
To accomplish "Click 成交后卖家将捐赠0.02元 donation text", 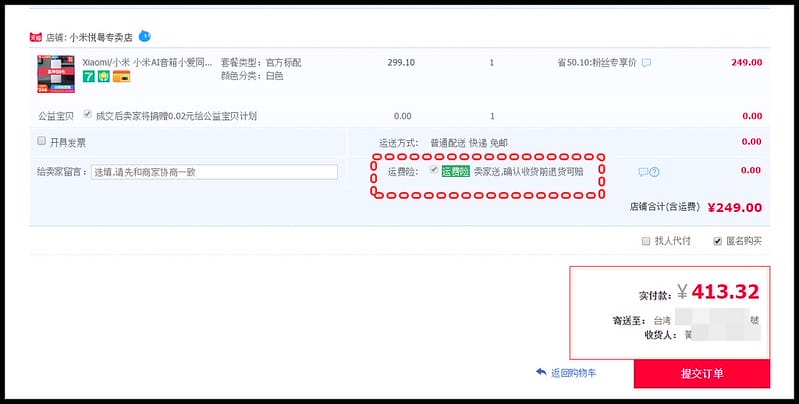I will pos(176,116).
